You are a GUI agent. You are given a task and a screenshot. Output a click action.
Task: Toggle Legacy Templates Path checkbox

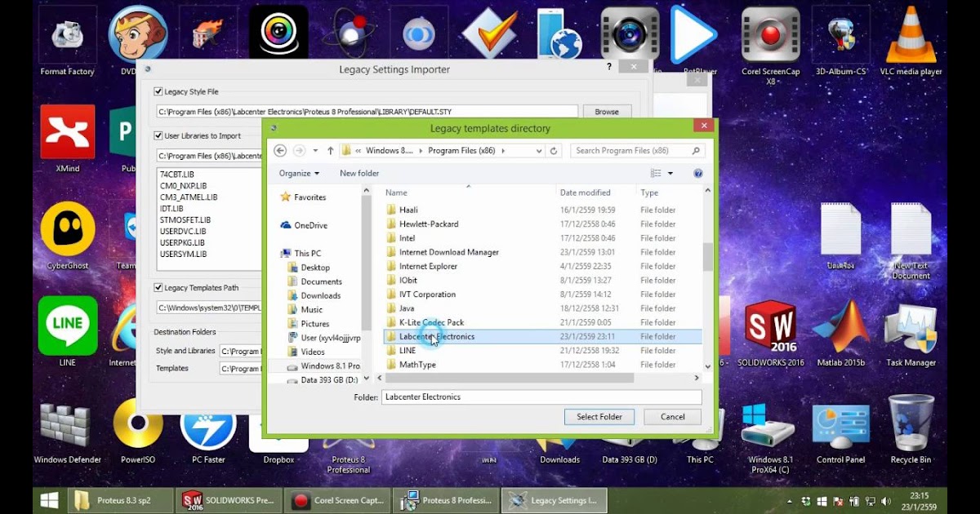tap(158, 287)
